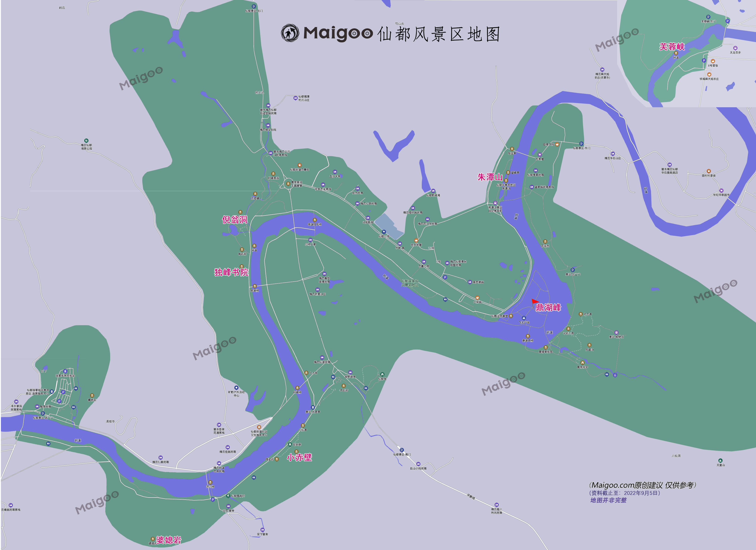Click the 地图并非完整 note
The height and width of the screenshot is (550, 756).
(608, 500)
